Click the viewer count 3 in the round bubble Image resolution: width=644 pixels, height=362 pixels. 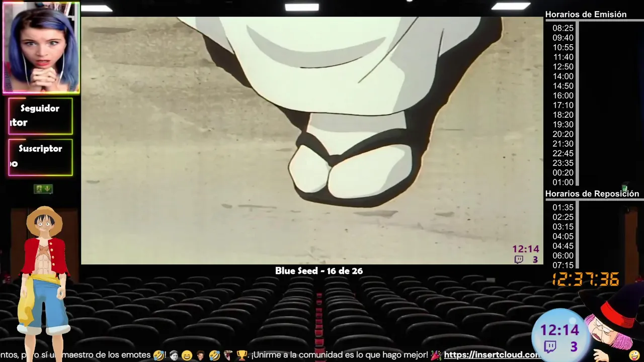pos(574,346)
